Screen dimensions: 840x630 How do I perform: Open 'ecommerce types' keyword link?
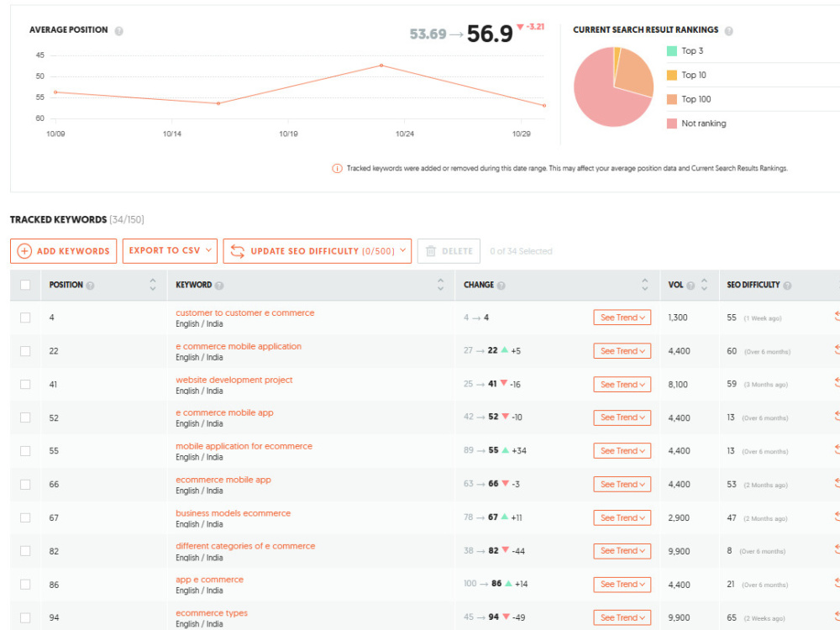tap(212, 613)
